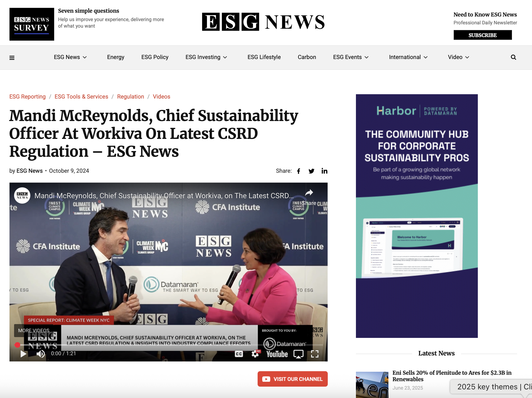Viewport: 532px width, 398px height.
Task: Open ESG Lifestyle section
Action: 264,57
